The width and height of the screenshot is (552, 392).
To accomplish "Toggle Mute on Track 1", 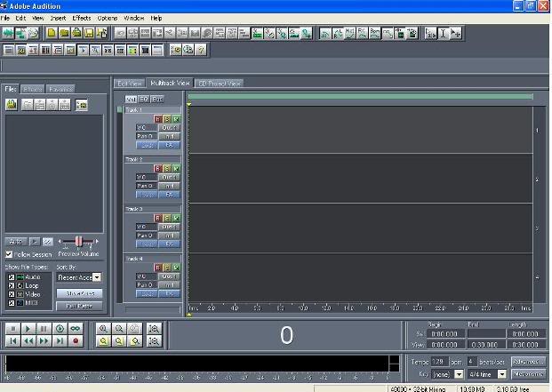I will tap(176, 119).
